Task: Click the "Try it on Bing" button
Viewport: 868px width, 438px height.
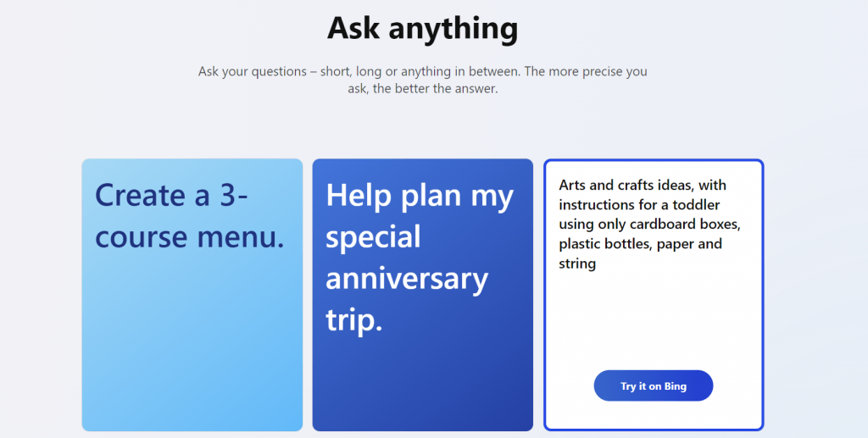Action: (653, 386)
